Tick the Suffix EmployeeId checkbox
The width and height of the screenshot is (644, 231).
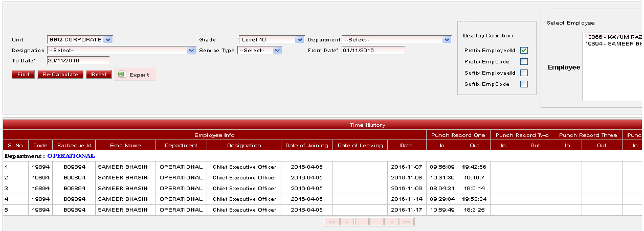coord(524,73)
